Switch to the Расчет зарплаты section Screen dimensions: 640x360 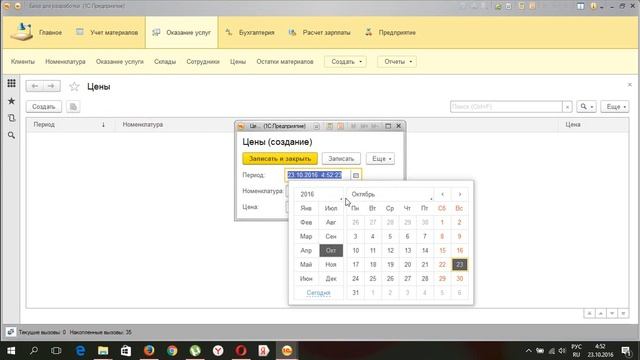[x=319, y=32]
